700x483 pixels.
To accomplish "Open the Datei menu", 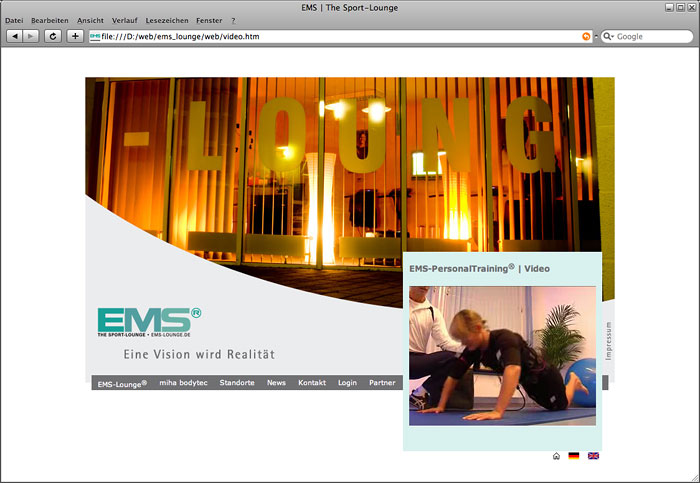I will tap(14, 21).
